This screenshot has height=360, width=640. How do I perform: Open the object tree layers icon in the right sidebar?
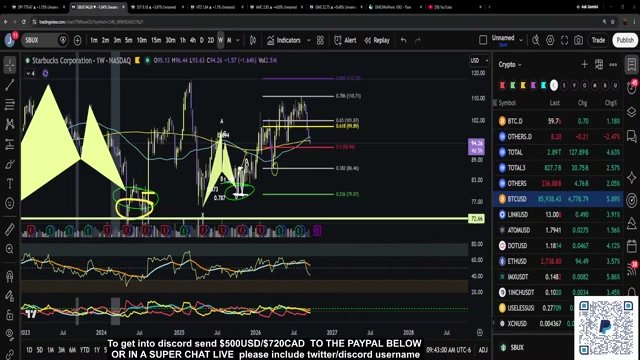631,112
